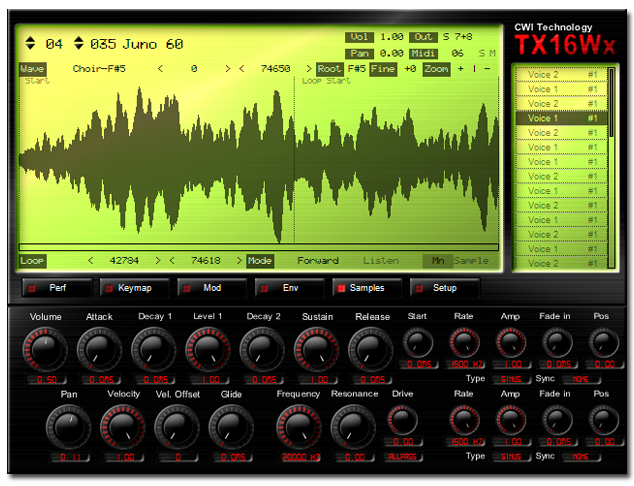Click the Forward loop mode value
The image size is (634, 486).
click(x=318, y=261)
